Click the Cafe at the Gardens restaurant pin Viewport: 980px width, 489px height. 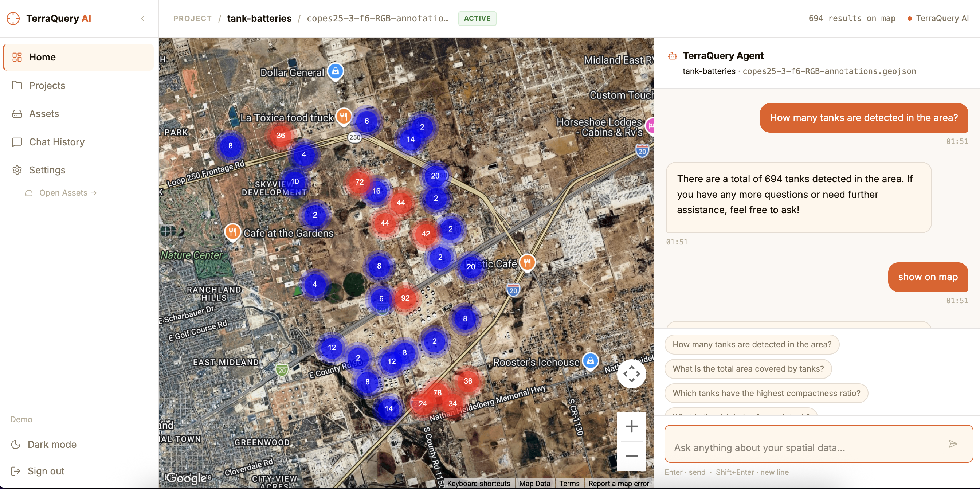pyautogui.click(x=232, y=231)
